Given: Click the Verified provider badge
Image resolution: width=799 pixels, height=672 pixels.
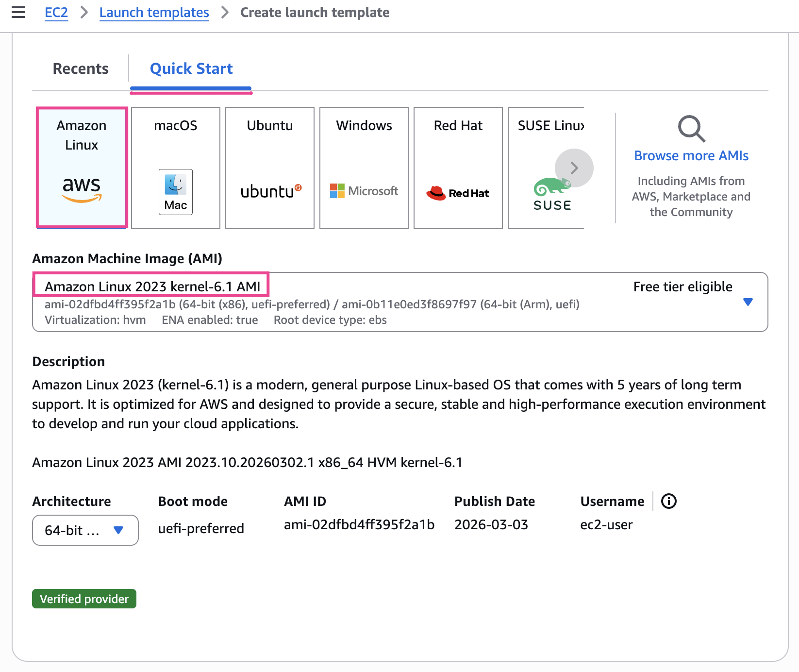Looking at the screenshot, I should pos(84,599).
